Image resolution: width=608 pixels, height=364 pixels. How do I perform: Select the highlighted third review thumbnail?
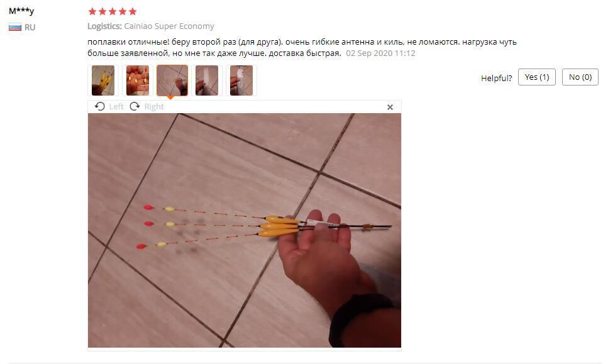[x=172, y=80]
